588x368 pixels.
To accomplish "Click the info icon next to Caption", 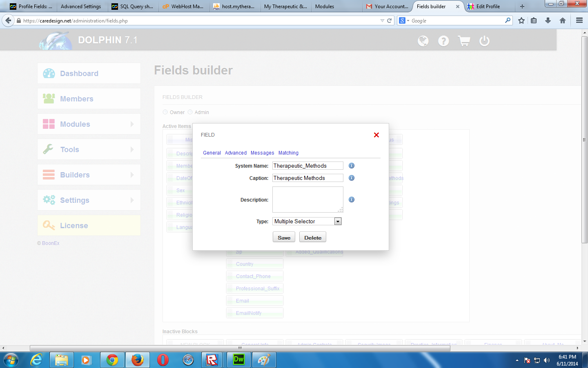I will (352, 178).
